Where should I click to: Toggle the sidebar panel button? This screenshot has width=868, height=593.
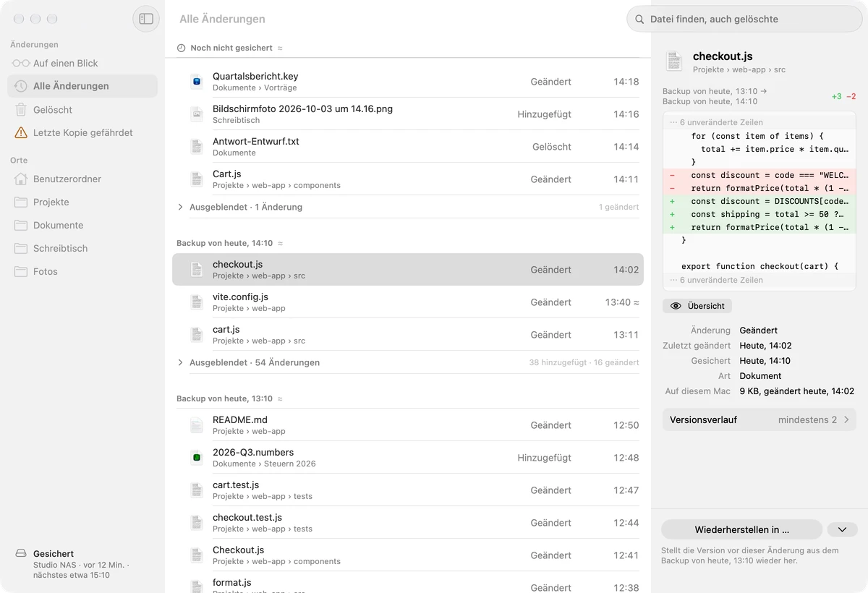[x=146, y=19]
